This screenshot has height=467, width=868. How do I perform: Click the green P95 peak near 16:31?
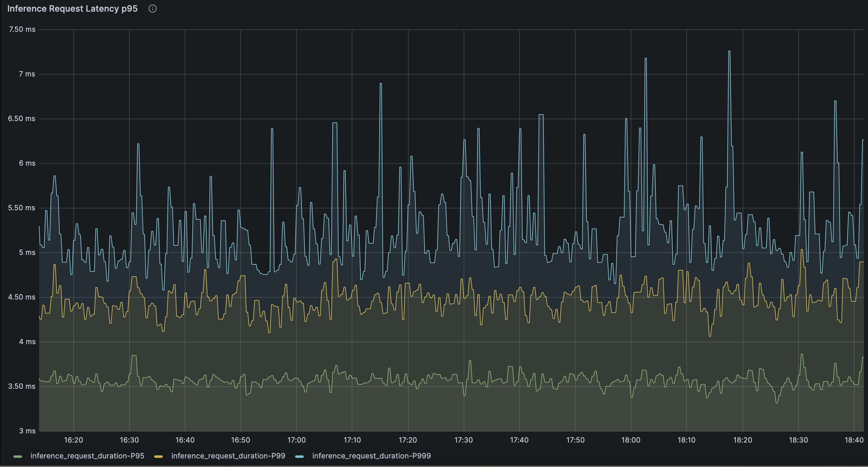(x=134, y=355)
